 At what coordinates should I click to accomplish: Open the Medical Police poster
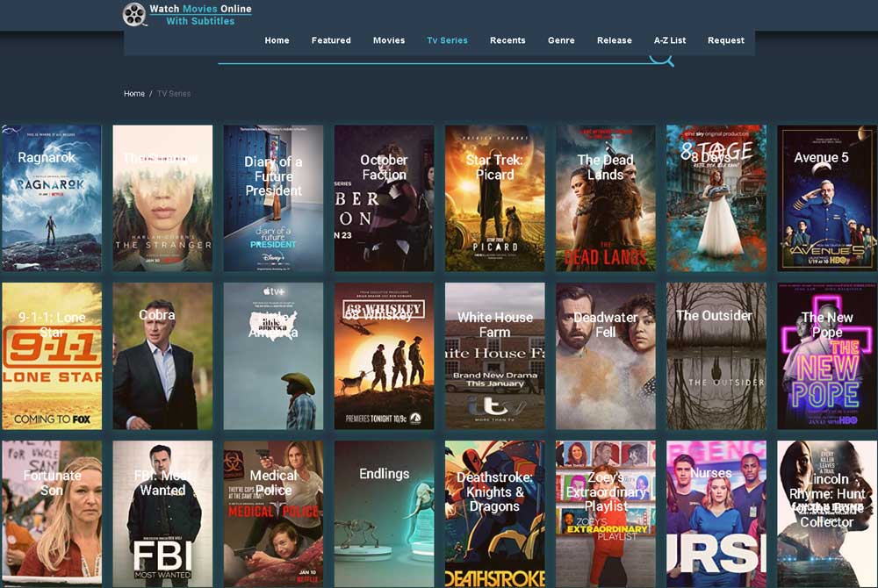[273, 513]
